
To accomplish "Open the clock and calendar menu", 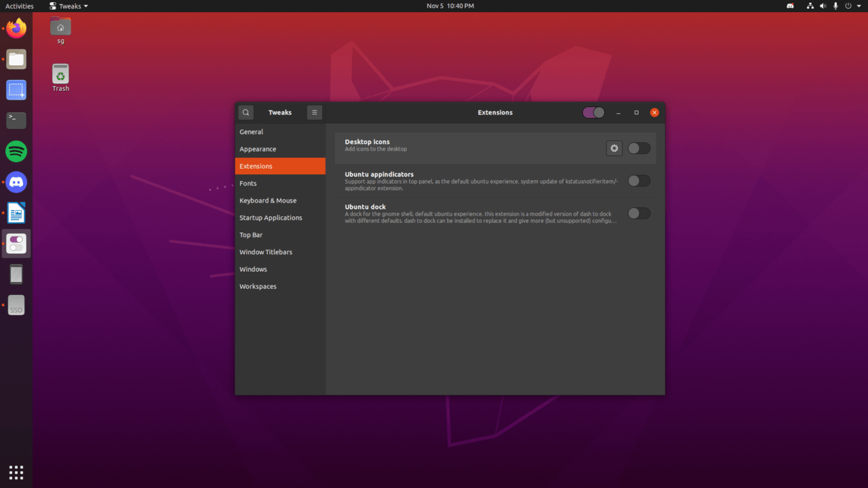I will tap(450, 6).
